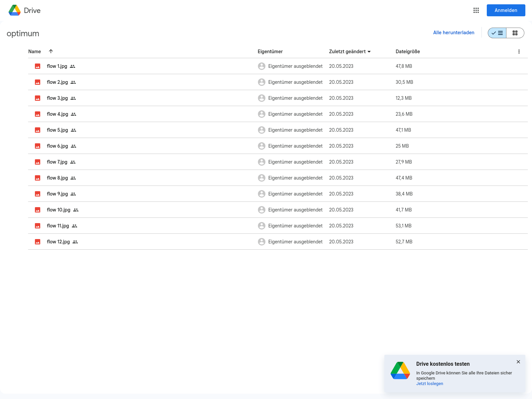Click the Drive kostenlos testen heading
The width and height of the screenshot is (532, 399).
point(443,364)
